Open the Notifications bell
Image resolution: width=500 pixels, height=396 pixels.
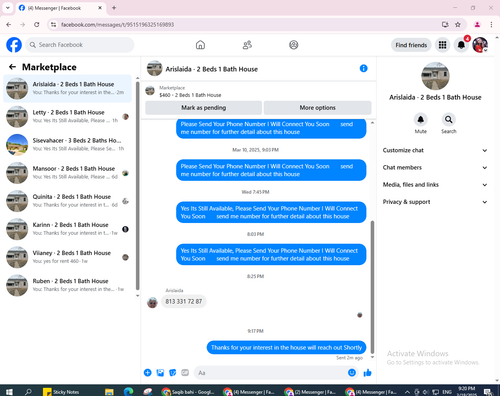tap(461, 45)
